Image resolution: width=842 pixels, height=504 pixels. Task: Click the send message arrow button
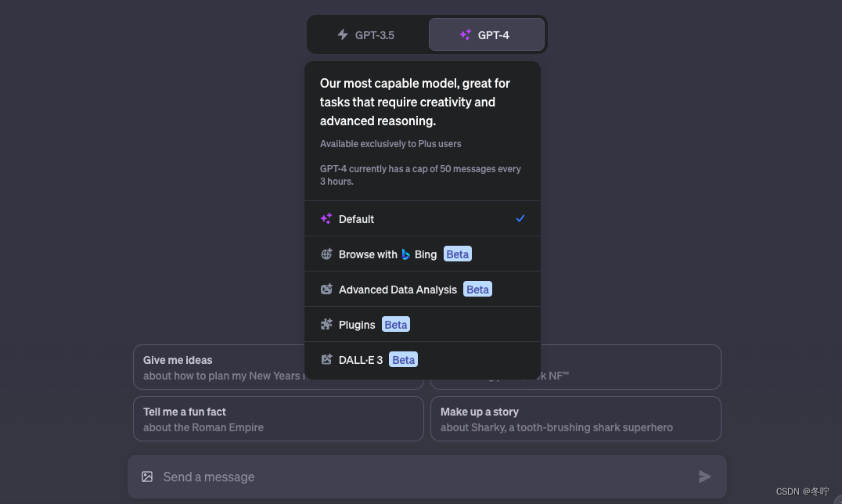click(x=704, y=477)
